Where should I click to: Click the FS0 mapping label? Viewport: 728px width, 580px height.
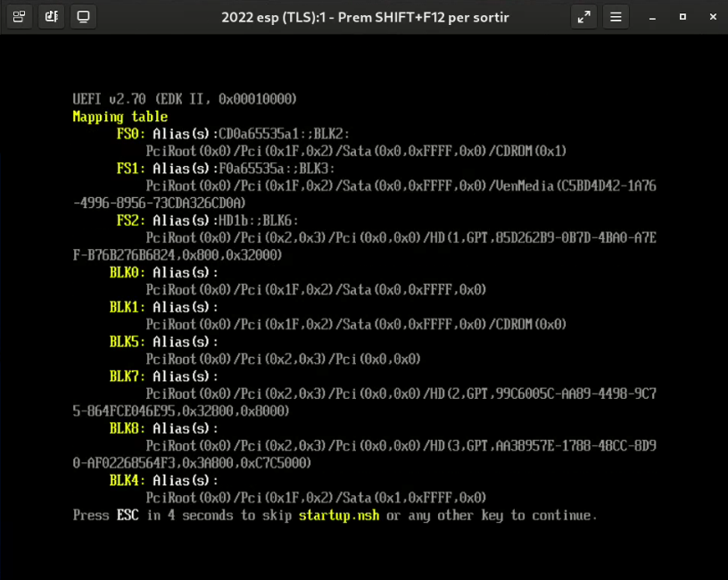click(130, 134)
